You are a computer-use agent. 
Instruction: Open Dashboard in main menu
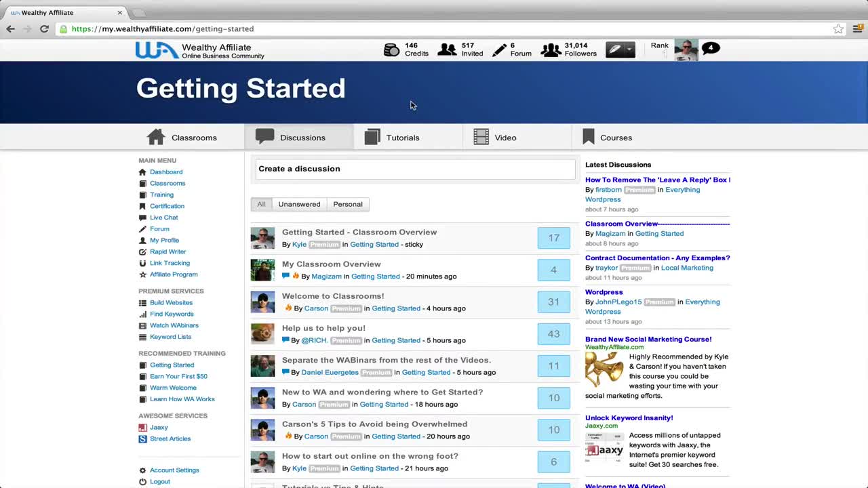pyautogui.click(x=166, y=172)
